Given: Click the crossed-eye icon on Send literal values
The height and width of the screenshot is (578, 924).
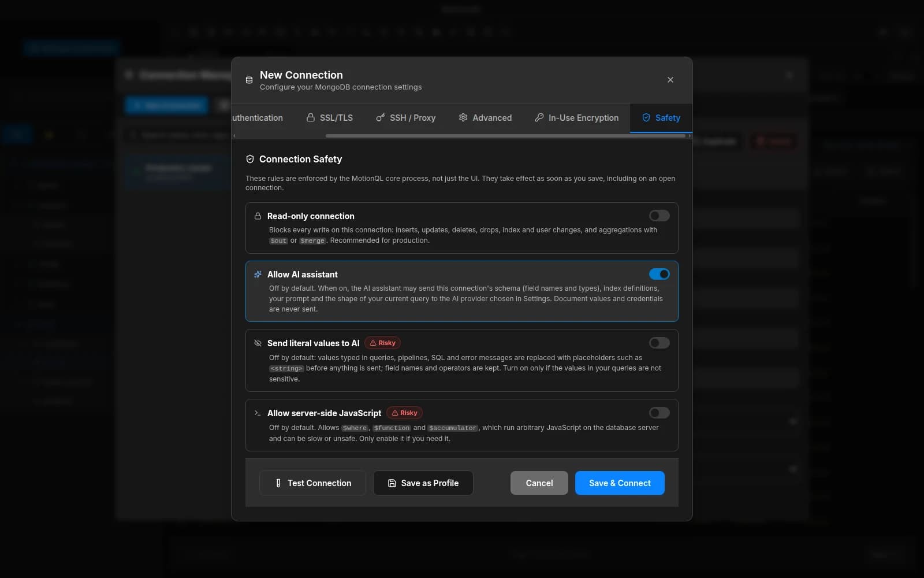Looking at the screenshot, I should tap(258, 343).
